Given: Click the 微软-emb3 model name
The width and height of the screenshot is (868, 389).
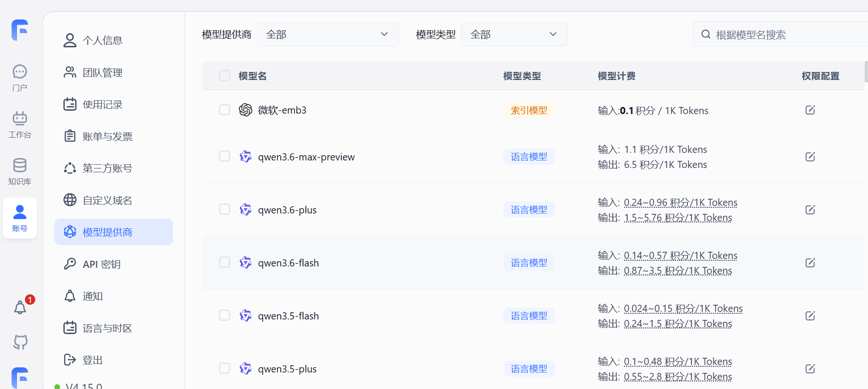Looking at the screenshot, I should tap(282, 110).
